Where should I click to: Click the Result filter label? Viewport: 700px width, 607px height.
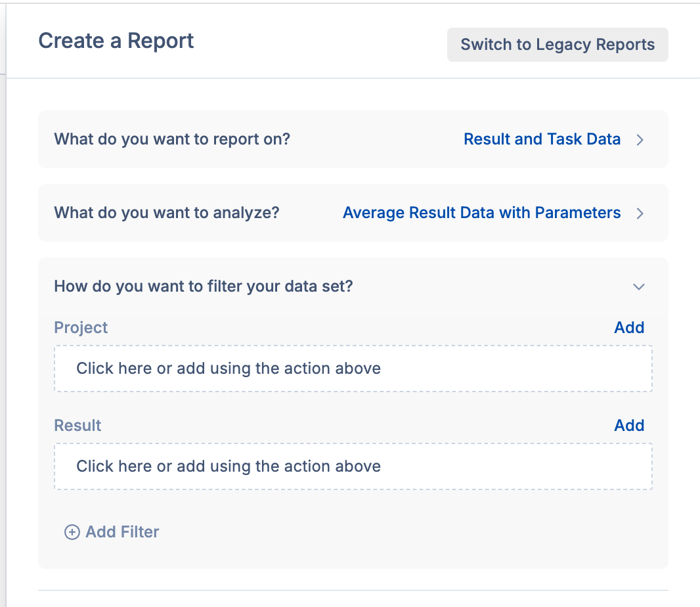tap(77, 426)
